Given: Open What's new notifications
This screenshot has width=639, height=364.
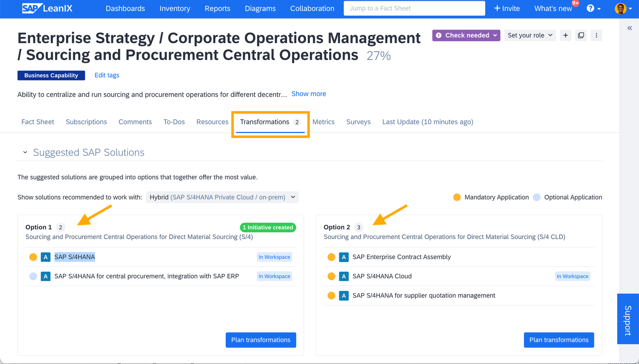Looking at the screenshot, I should (553, 8).
